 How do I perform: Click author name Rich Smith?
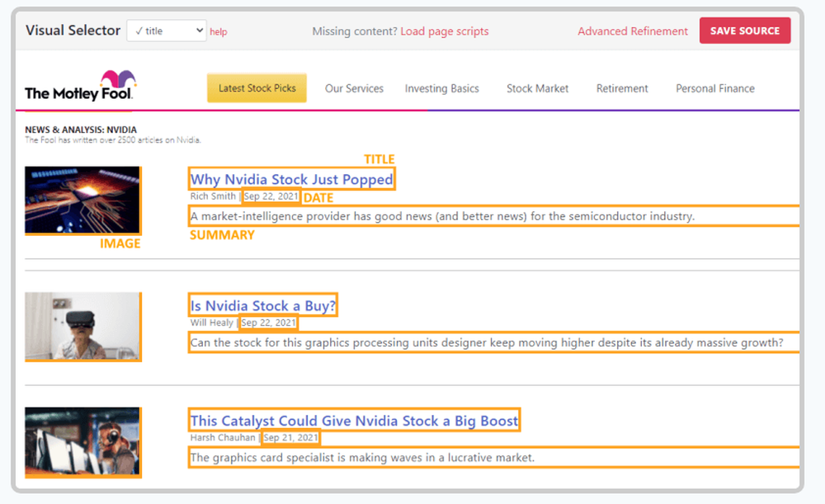(x=213, y=196)
